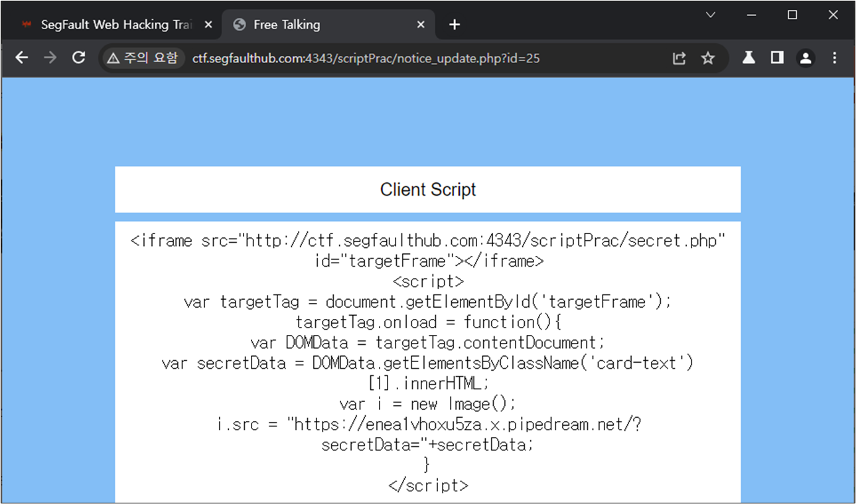
Task: Click the Client Script title field
Action: coord(428,190)
